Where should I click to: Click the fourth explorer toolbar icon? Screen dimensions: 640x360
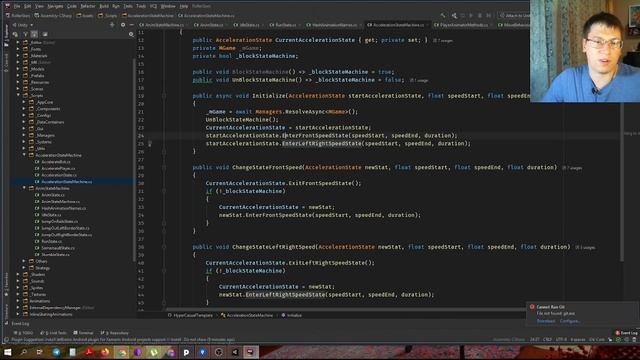tap(45, 34)
